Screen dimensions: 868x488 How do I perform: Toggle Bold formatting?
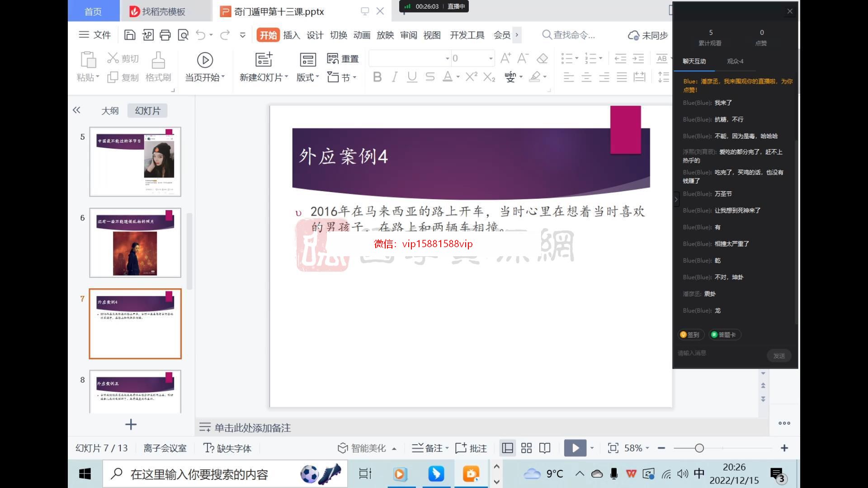[x=377, y=77]
